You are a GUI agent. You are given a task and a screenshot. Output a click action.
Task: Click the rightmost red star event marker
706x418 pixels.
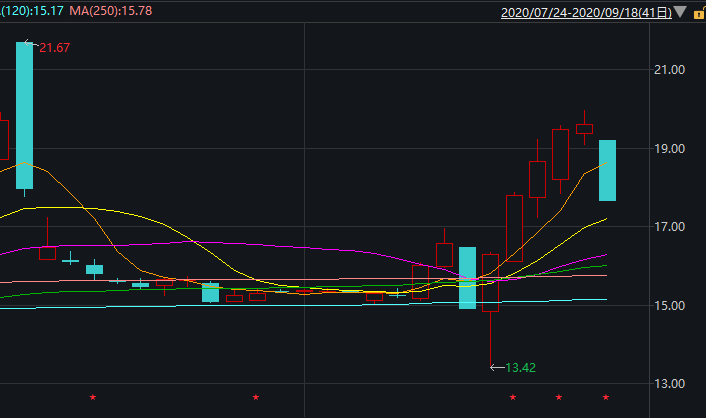point(605,397)
